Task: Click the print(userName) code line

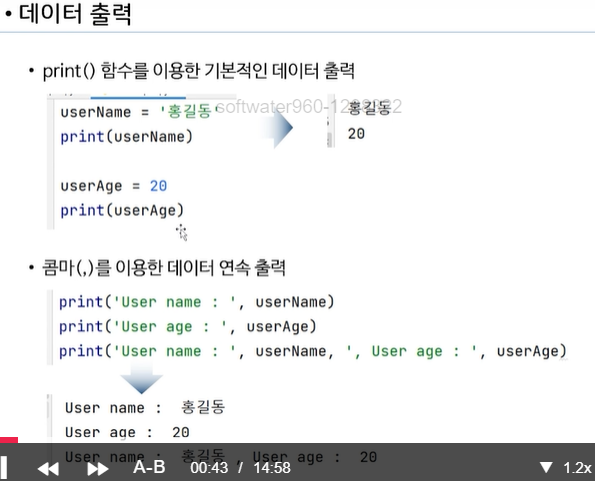Action: tap(126, 137)
